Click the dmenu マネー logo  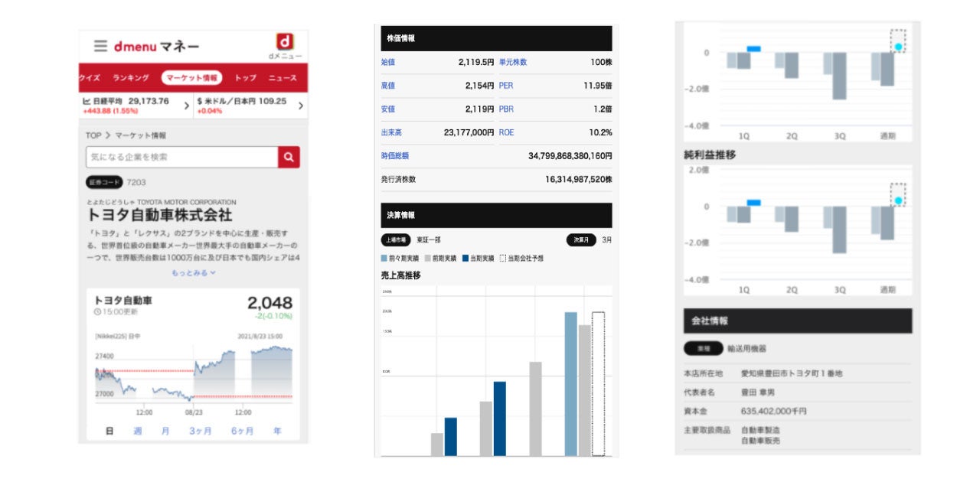tap(156, 46)
